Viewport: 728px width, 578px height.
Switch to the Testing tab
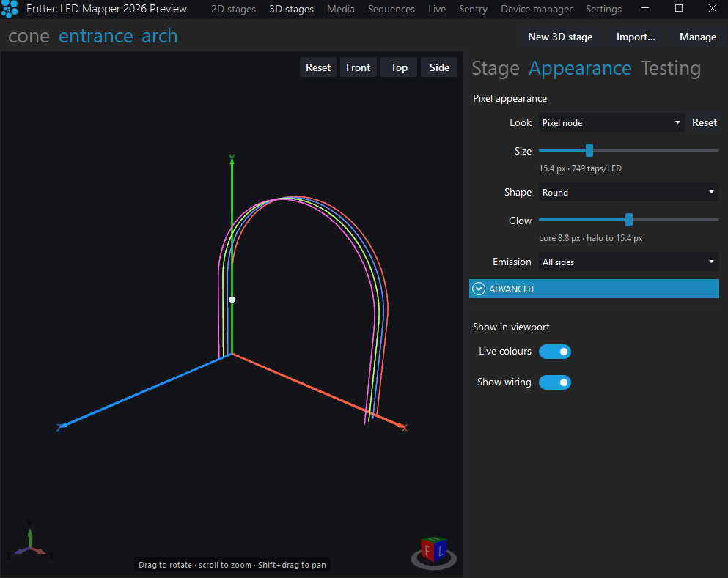pyautogui.click(x=670, y=69)
